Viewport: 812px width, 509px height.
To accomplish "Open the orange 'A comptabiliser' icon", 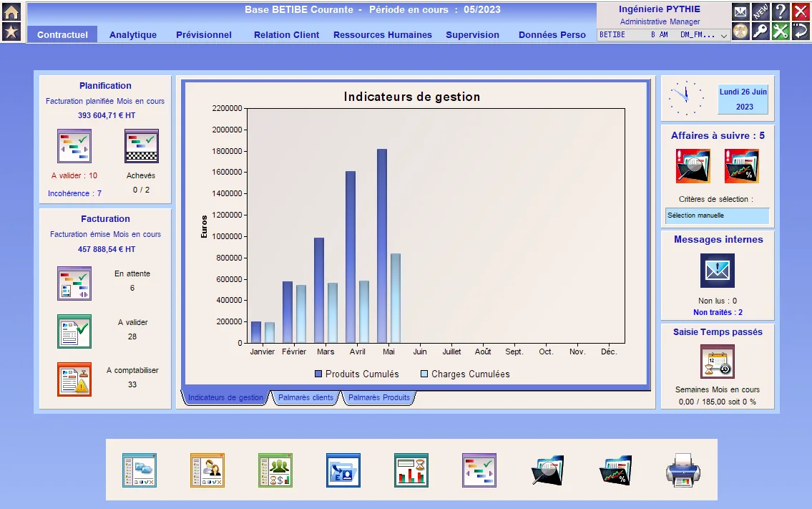I will 74,379.
